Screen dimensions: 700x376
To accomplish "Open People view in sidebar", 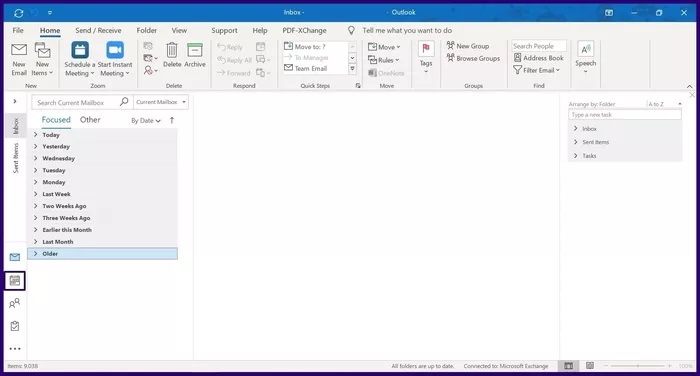I will (x=15, y=304).
